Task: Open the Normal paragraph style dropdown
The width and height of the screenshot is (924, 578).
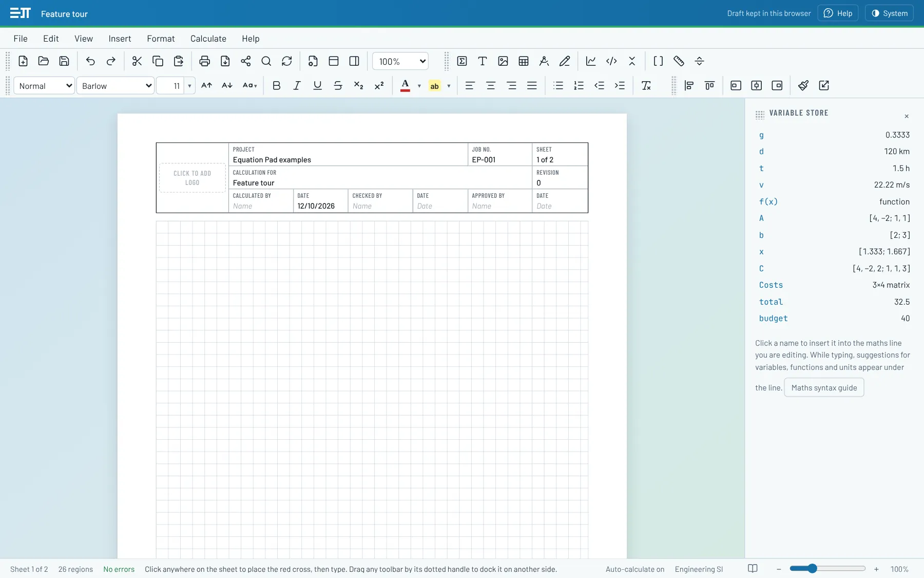Action: tap(44, 86)
